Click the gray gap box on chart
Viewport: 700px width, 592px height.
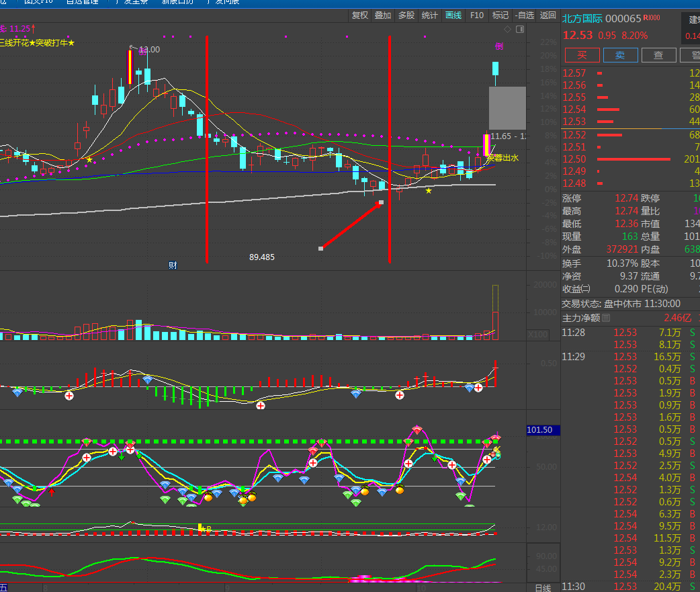pyautogui.click(x=508, y=108)
